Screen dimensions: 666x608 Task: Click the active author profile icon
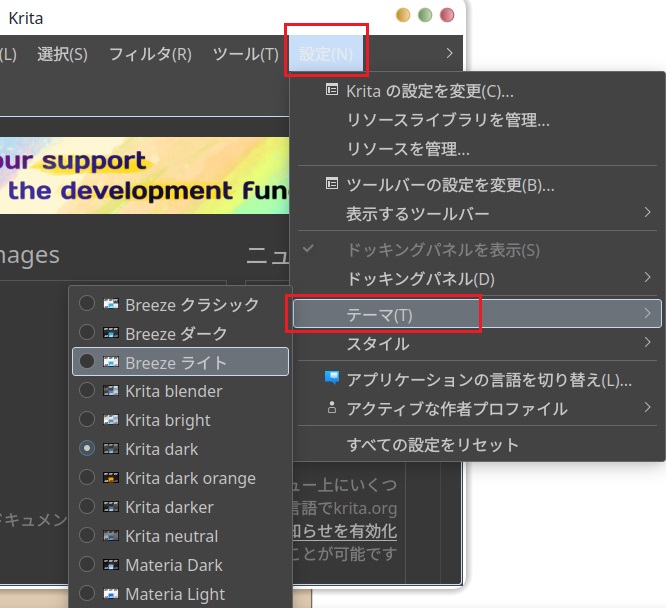(332, 408)
